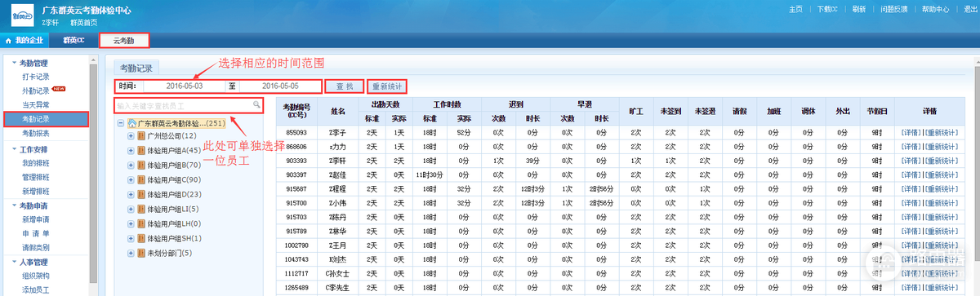The height and width of the screenshot is (296, 980).
Task: Click the 刷新 link in header
Action: click(858, 10)
